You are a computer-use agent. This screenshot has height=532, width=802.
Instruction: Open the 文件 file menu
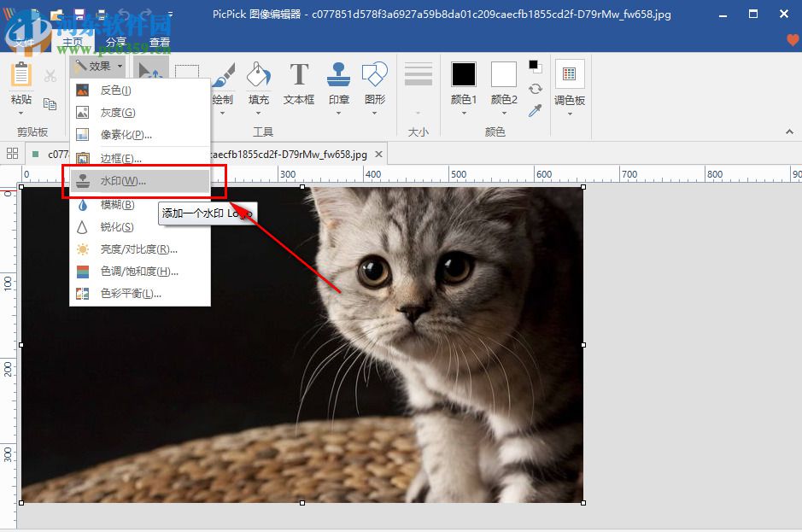click(24, 43)
